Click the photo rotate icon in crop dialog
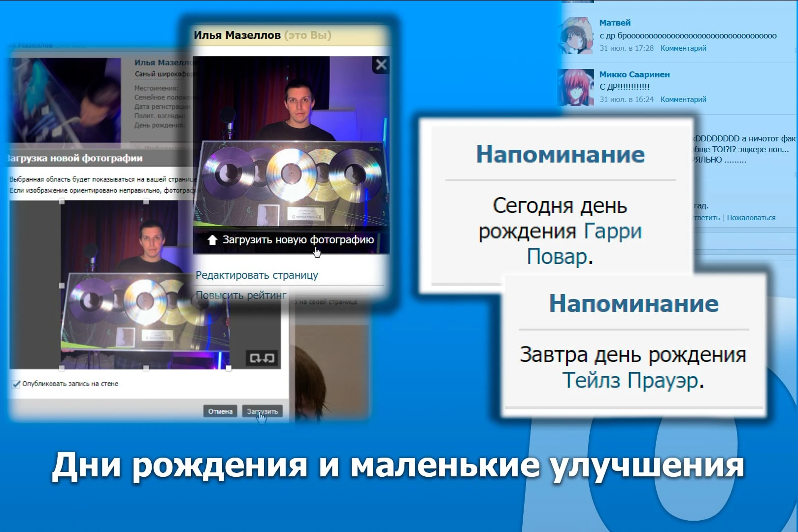This screenshot has width=798, height=532. pyautogui.click(x=261, y=357)
